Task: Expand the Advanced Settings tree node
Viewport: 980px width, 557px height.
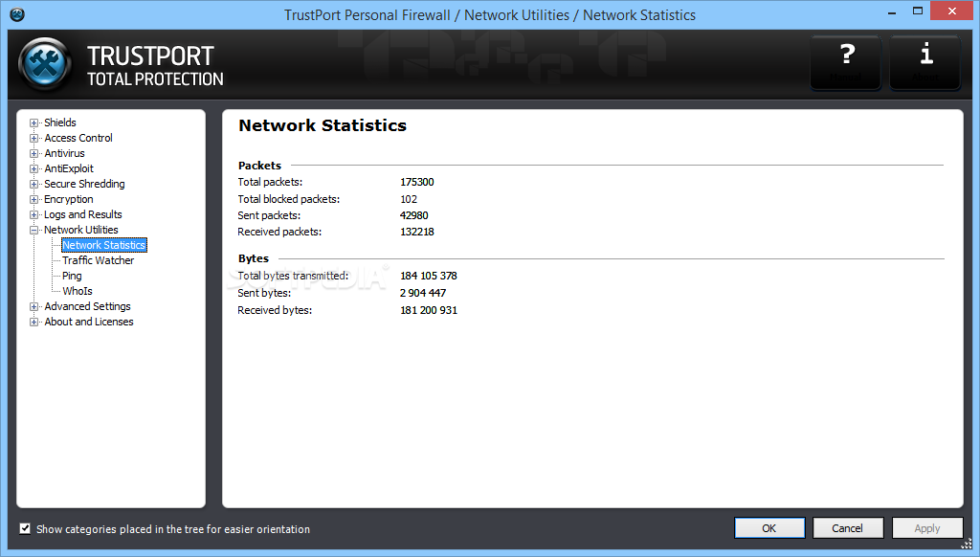Action: (x=33, y=306)
